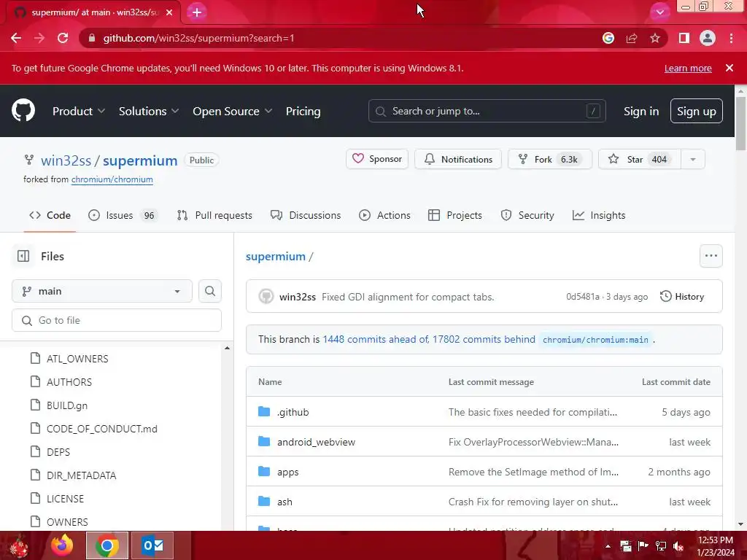Open the share page icon in the address bar

(x=632, y=38)
